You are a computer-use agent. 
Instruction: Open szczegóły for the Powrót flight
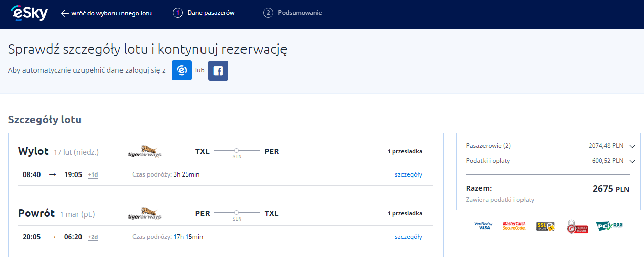(x=408, y=237)
